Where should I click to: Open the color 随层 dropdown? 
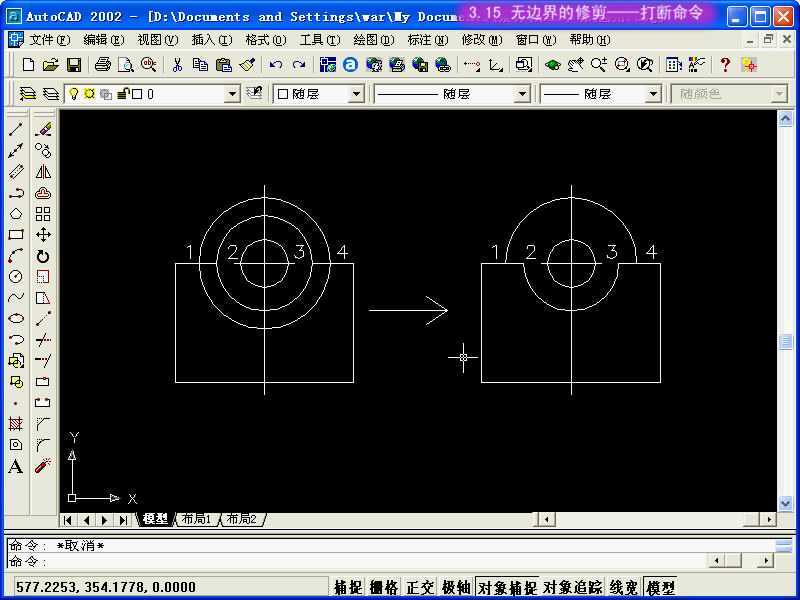(356, 94)
